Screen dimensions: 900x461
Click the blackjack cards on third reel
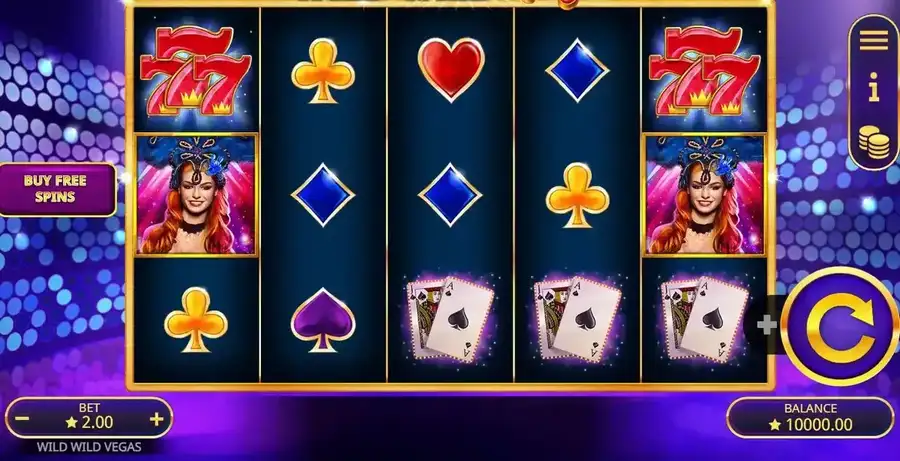point(450,319)
